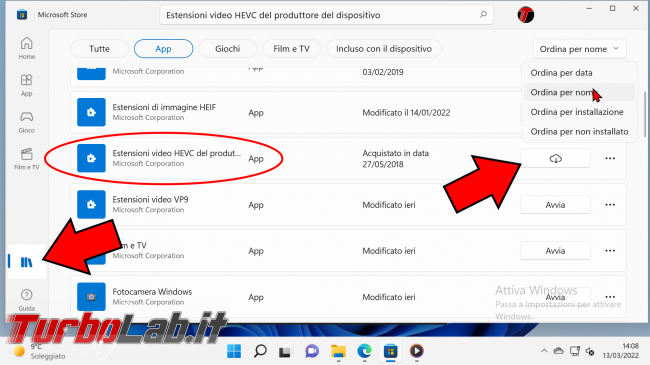Open weather widget Soleggiato
Screen dimensions: 650x365
(39, 351)
